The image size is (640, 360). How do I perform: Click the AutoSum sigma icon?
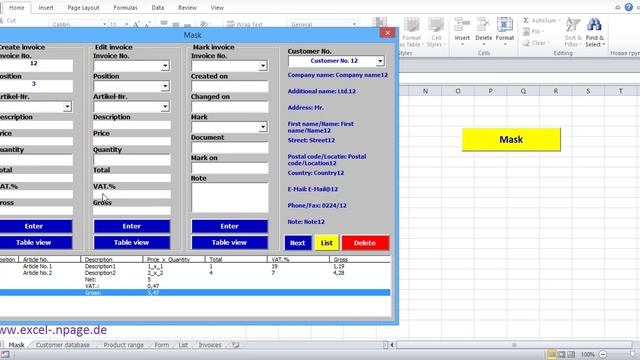526,20
